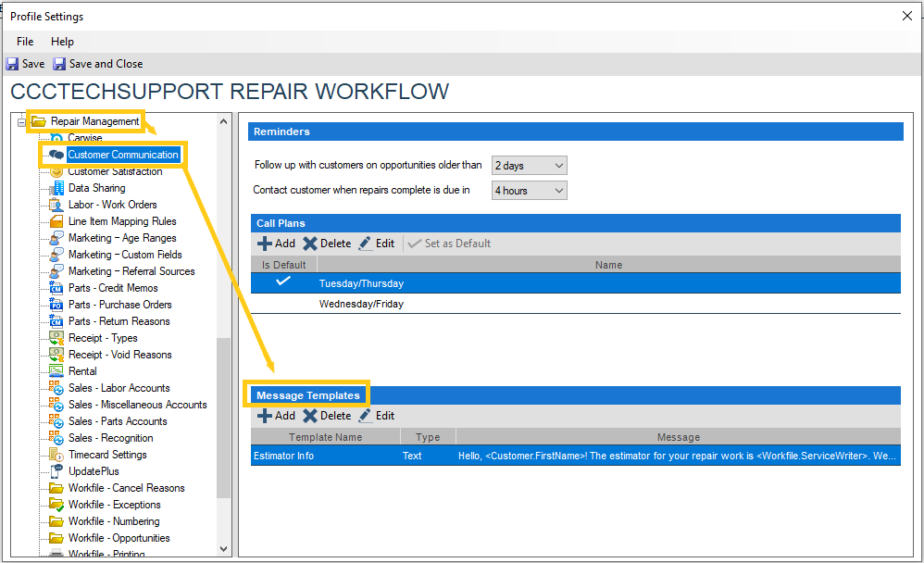
Task: Click Save and Close
Action: coord(97,63)
